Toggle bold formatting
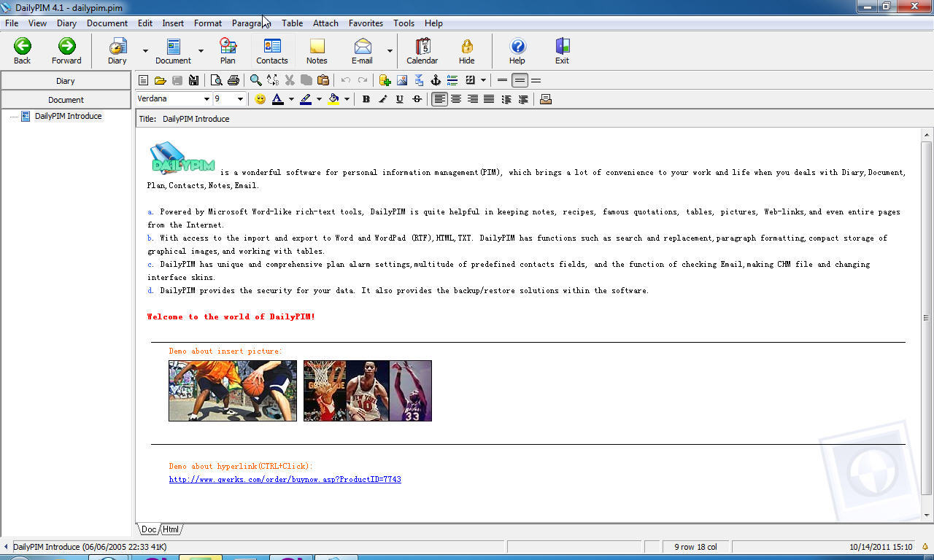The image size is (934, 560). tap(366, 99)
